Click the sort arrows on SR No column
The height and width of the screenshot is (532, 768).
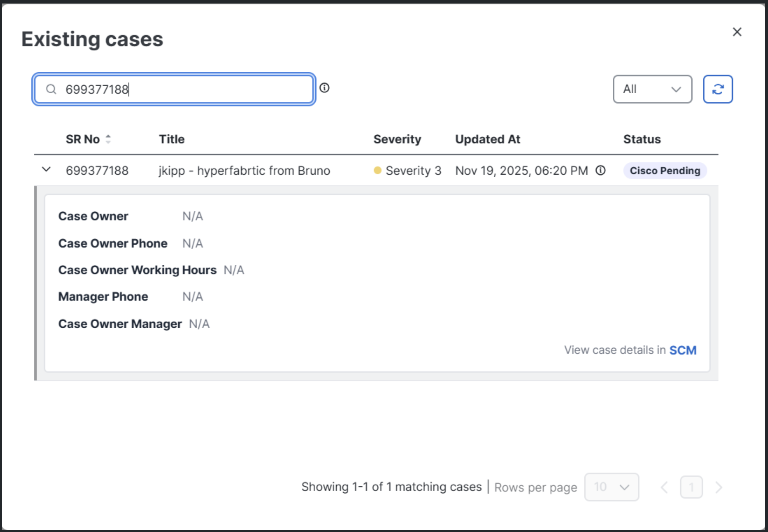point(108,139)
